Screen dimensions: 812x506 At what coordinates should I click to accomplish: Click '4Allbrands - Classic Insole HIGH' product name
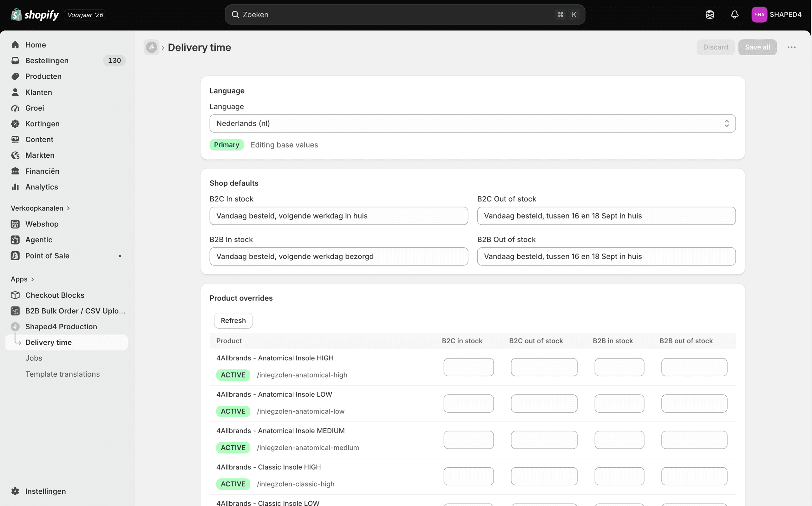(268, 467)
